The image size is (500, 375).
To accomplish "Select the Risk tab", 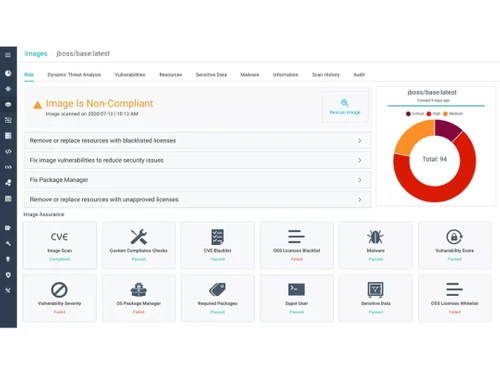I will (29, 75).
